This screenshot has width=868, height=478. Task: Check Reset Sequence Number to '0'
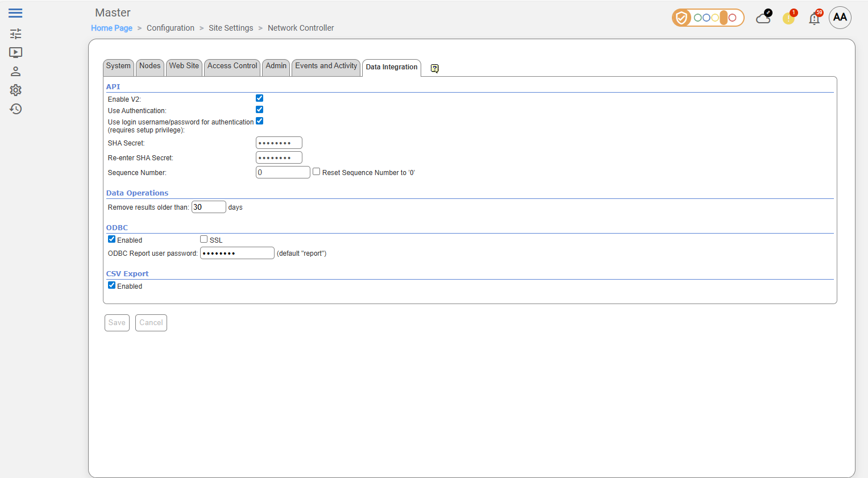317,172
